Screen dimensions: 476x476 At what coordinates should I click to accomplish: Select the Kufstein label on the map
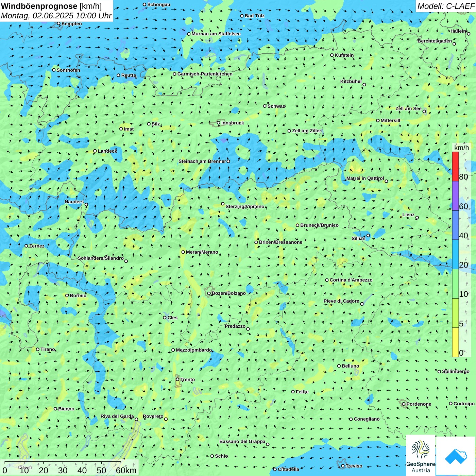(x=344, y=55)
